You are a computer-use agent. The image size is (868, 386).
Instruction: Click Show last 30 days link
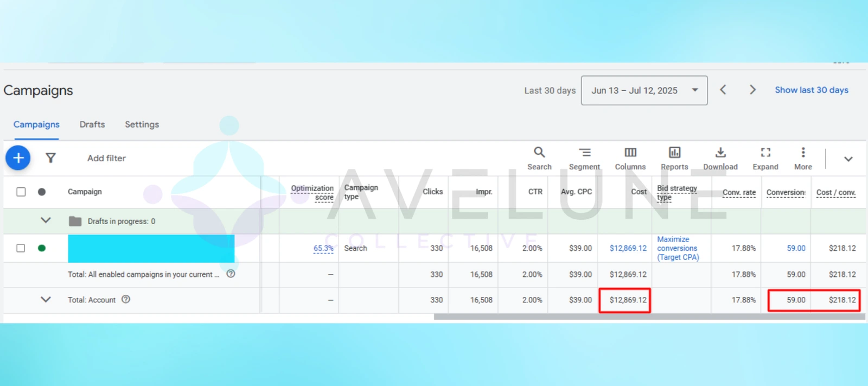coord(812,90)
